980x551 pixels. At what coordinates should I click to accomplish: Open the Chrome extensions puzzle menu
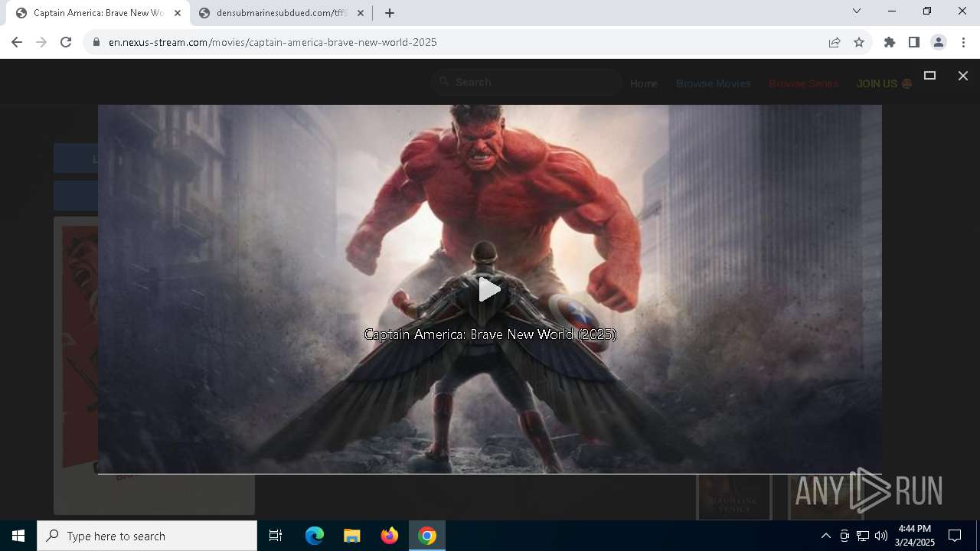[x=890, y=42]
